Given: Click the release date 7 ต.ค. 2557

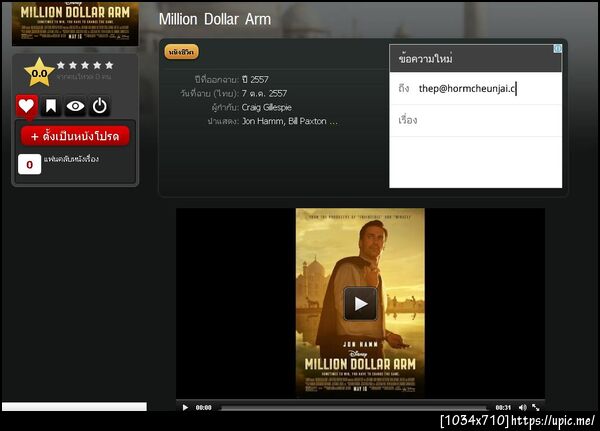Looking at the screenshot, I should pyautogui.click(x=264, y=93).
